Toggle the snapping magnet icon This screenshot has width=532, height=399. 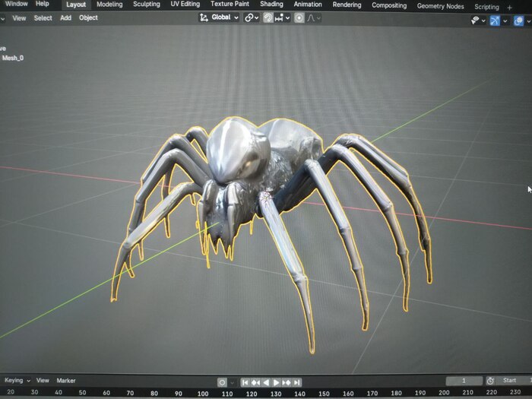269,17
